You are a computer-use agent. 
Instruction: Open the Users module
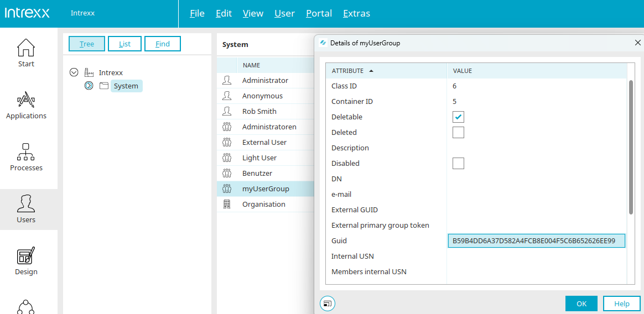coord(26,209)
